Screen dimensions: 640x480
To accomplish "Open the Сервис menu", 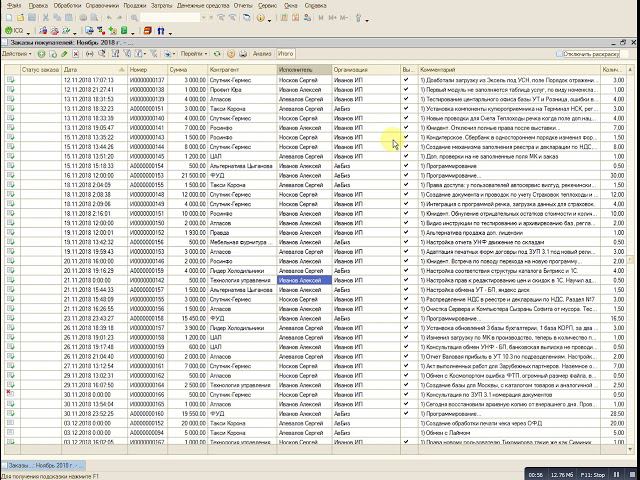I will (267, 6).
